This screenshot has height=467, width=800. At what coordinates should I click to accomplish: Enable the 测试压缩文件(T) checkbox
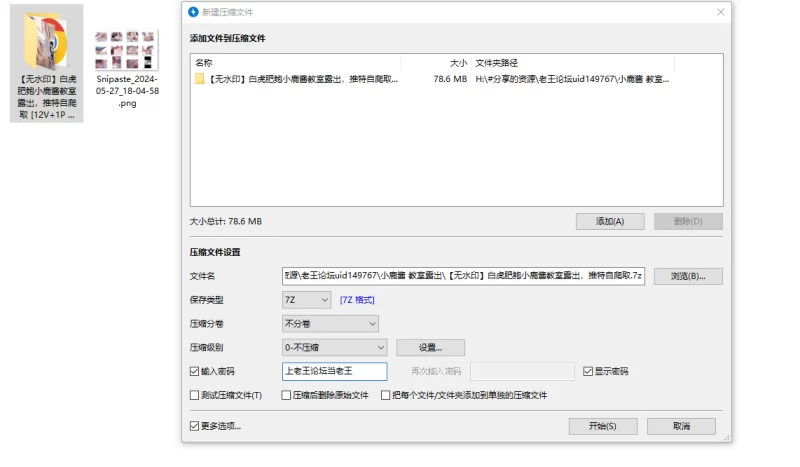(194, 395)
